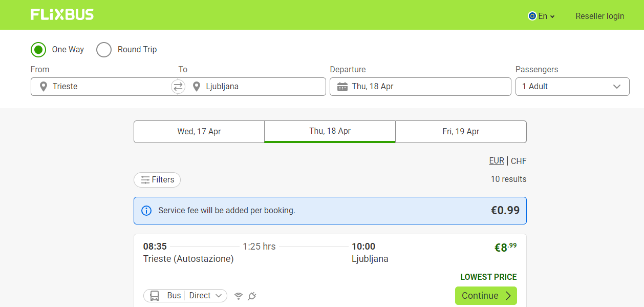The height and width of the screenshot is (307, 644).
Task: Click the To field with Ljubljana
Action: coord(252,87)
